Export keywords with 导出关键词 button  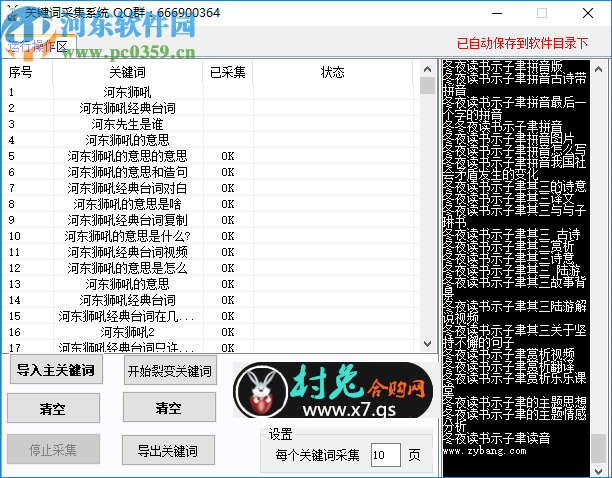[168, 450]
